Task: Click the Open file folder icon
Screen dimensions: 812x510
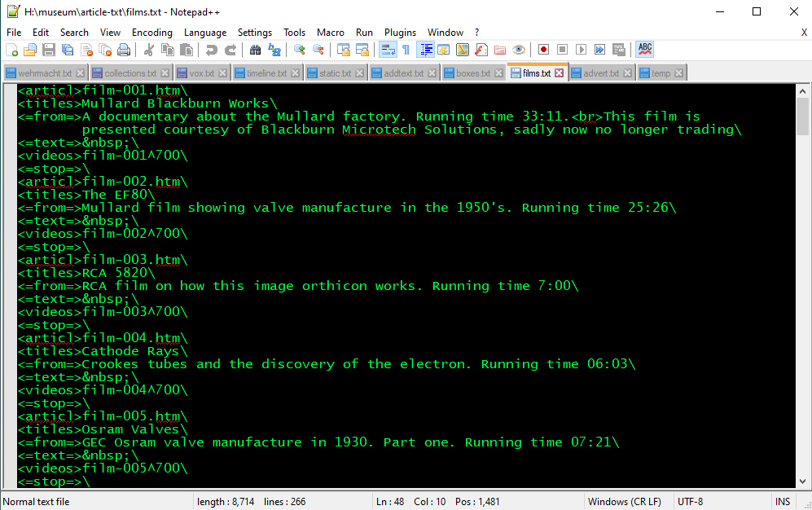Action: (x=30, y=50)
